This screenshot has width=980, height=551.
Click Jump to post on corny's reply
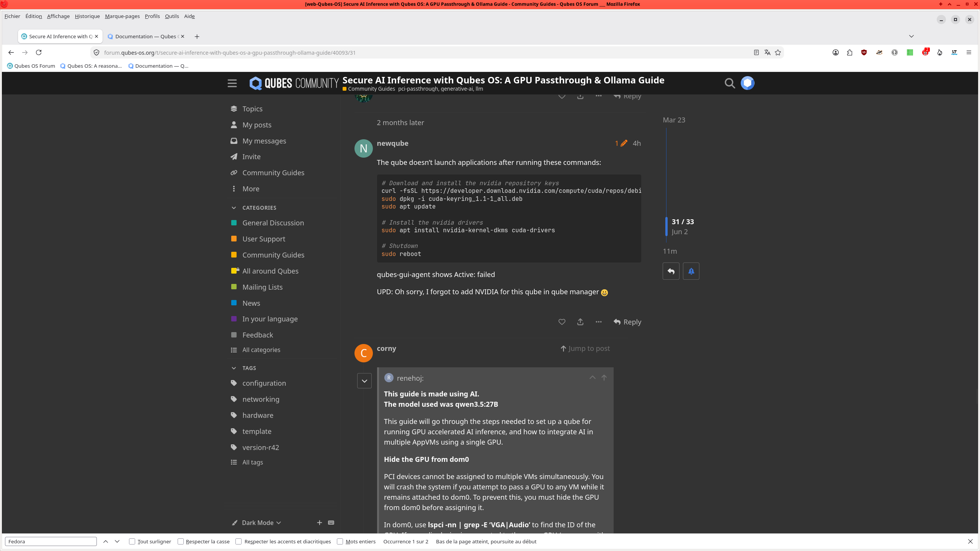(585, 348)
